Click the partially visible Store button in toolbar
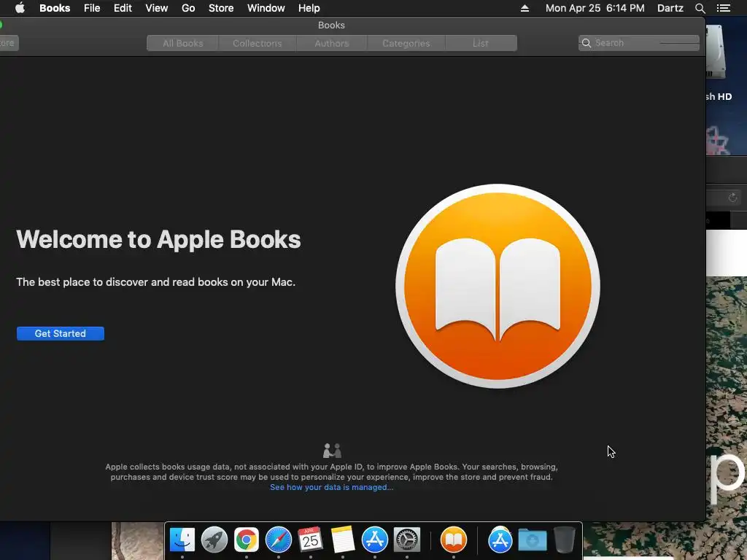747x560 pixels. 9,43
